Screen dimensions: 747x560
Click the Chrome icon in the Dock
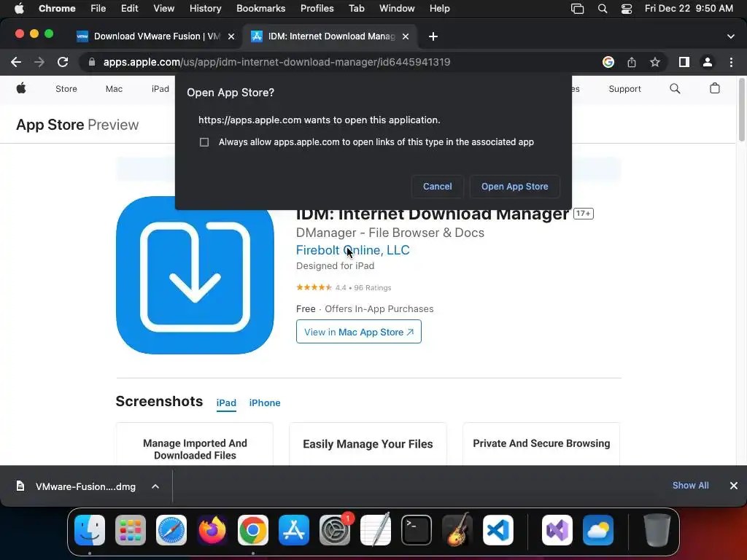253,530
